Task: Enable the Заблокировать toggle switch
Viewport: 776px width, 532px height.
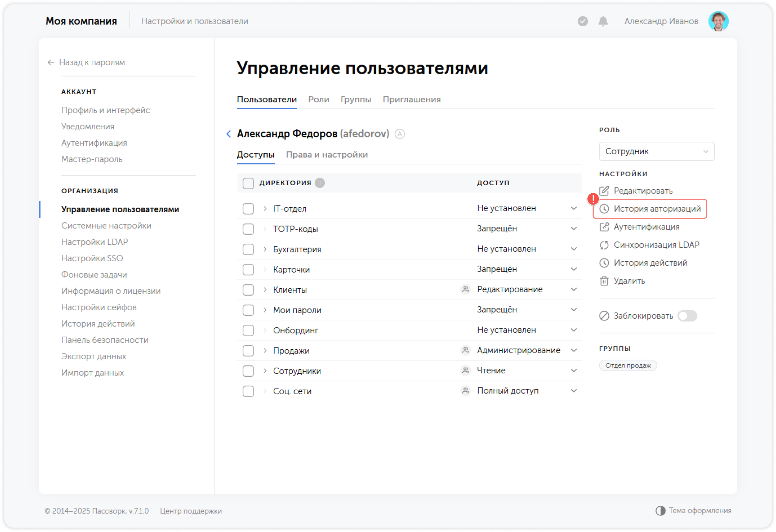Action: [687, 316]
